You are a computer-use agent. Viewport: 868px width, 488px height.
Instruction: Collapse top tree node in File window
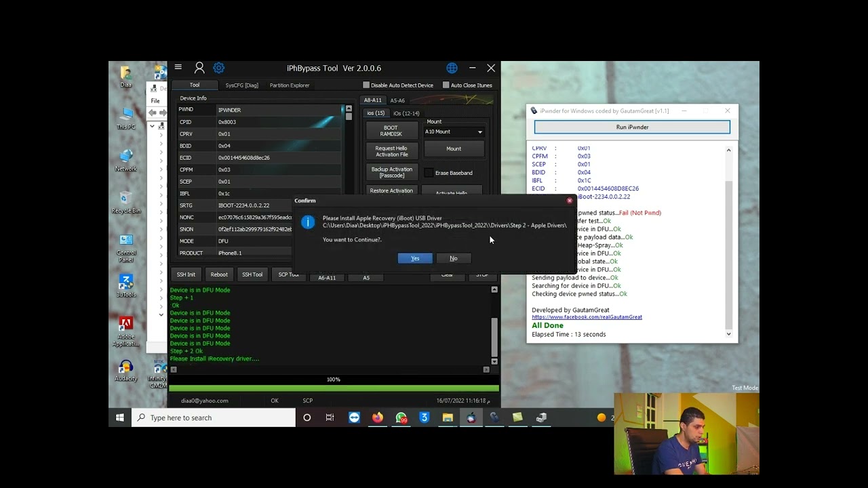point(152,126)
